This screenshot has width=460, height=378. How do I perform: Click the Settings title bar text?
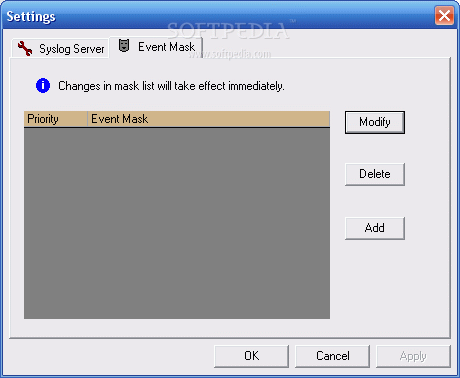click(x=31, y=17)
